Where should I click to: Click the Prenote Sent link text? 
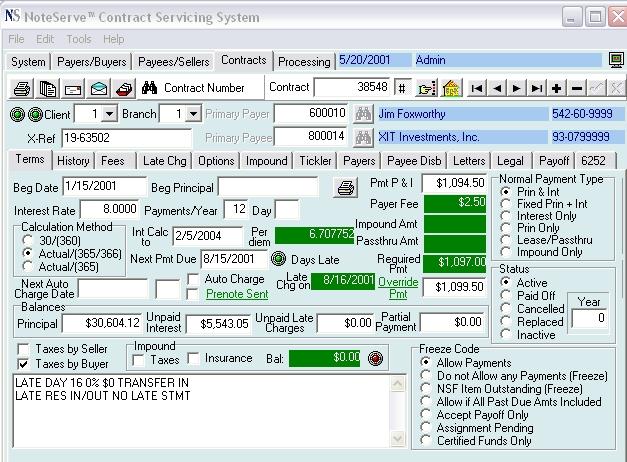pos(237,294)
